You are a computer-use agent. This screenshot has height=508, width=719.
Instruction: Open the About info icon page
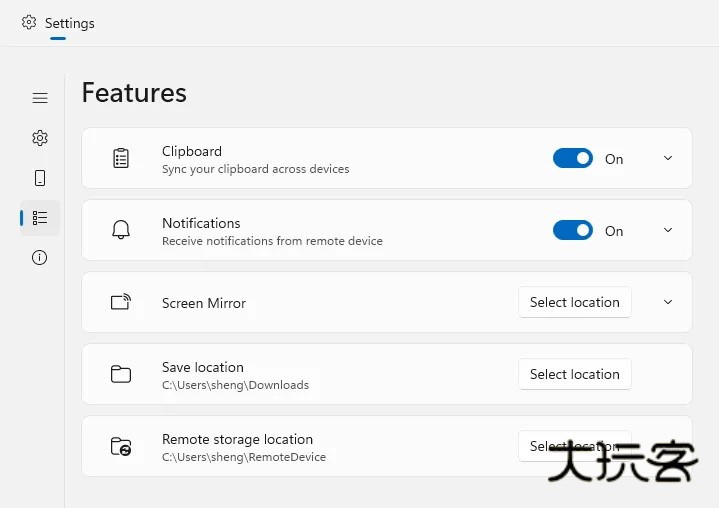click(40, 257)
